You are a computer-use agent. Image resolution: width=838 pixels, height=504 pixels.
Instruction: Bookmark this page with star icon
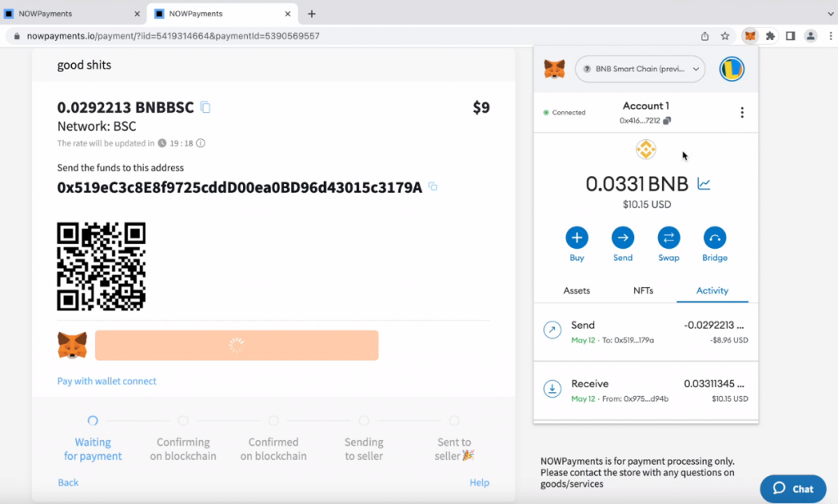click(x=725, y=36)
